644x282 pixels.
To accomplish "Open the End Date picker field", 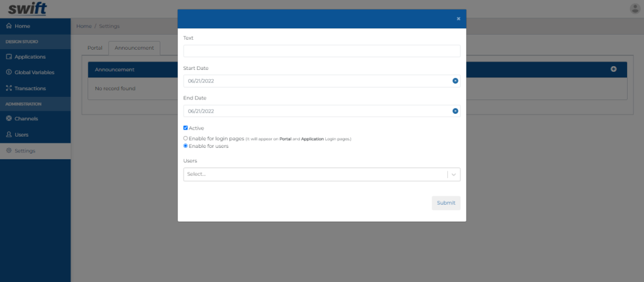I will [314, 111].
